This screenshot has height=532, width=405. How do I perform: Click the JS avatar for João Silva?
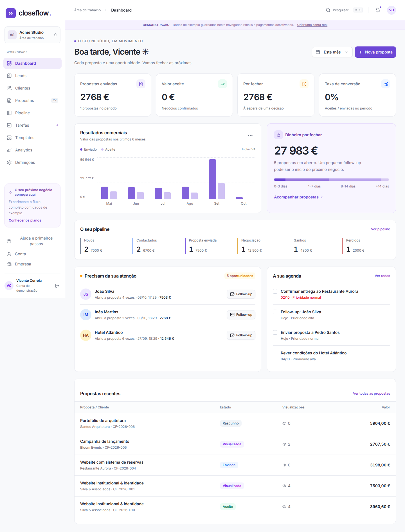(x=86, y=294)
